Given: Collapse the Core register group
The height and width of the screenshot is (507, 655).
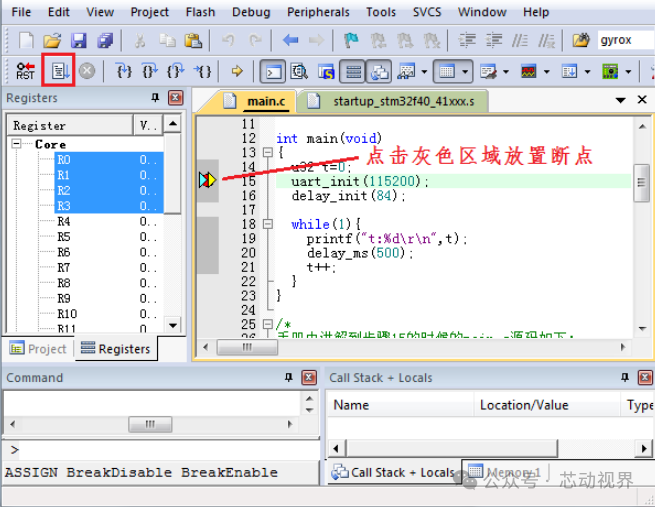Looking at the screenshot, I should [x=16, y=144].
